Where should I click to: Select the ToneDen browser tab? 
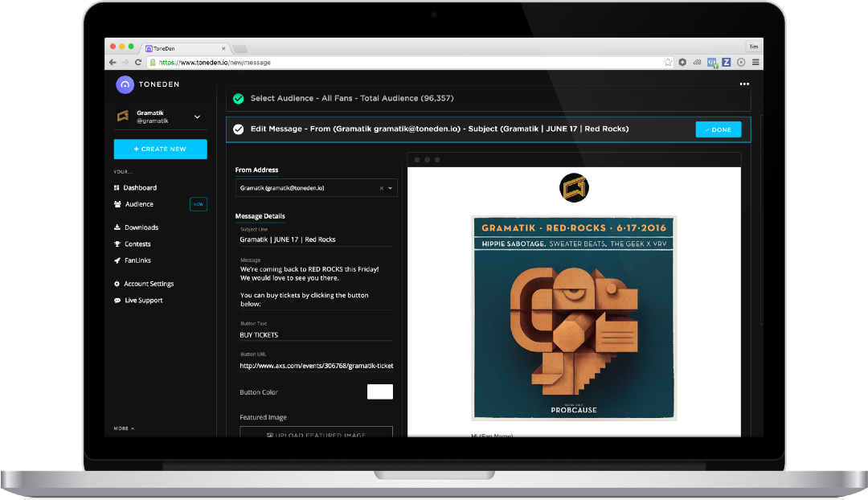point(184,49)
